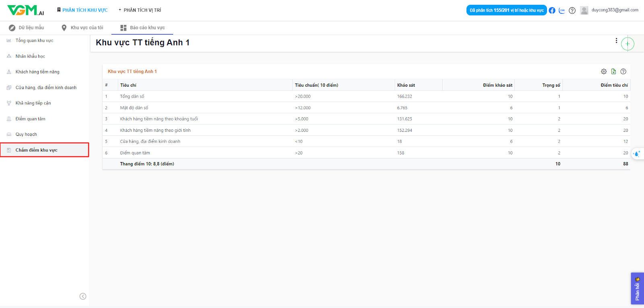Open the Zalo icon in header
The height and width of the screenshot is (308, 644).
coord(562,10)
